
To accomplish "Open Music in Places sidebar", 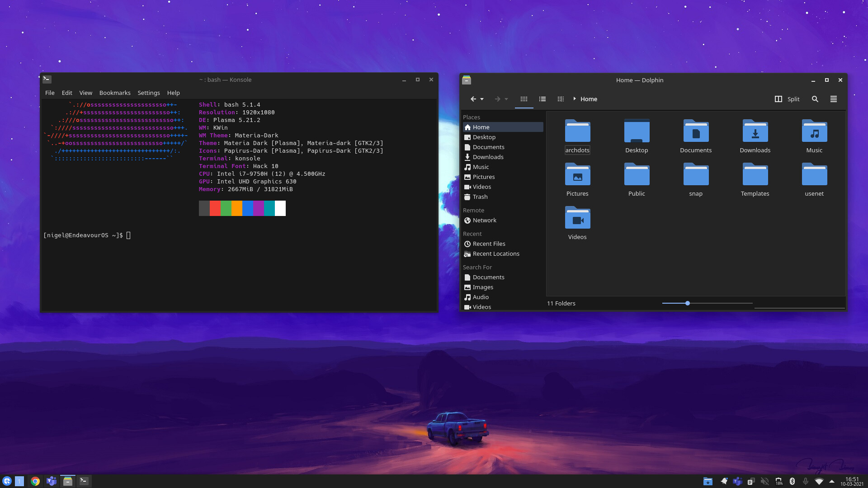I will point(503,167).
